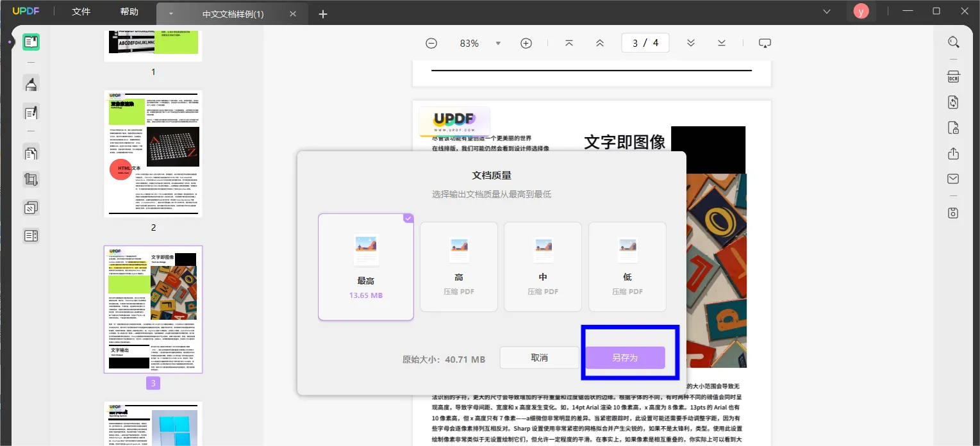
Task: Start the slideshow presentation mode
Action: [x=765, y=43]
